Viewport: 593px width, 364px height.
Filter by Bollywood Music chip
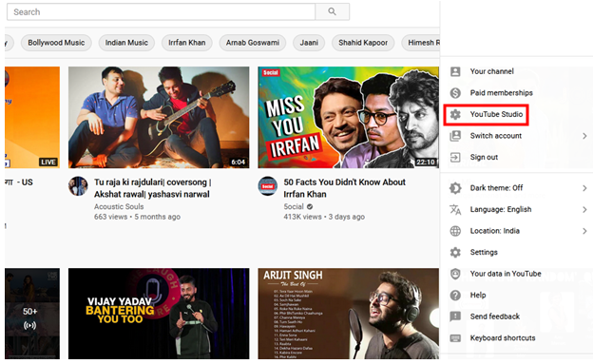pyautogui.click(x=56, y=43)
